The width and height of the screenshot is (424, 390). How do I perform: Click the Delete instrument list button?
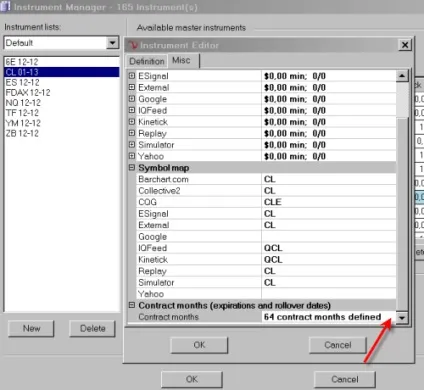(93, 329)
